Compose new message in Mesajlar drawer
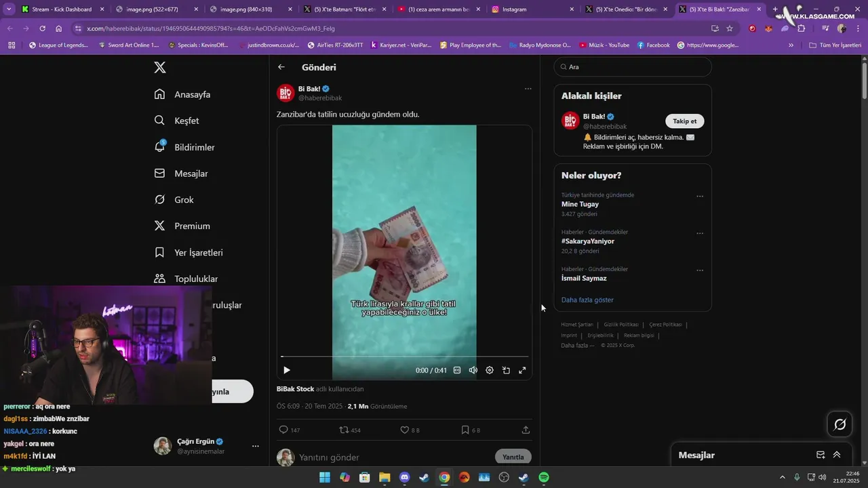This screenshot has width=868, height=488. click(821, 455)
